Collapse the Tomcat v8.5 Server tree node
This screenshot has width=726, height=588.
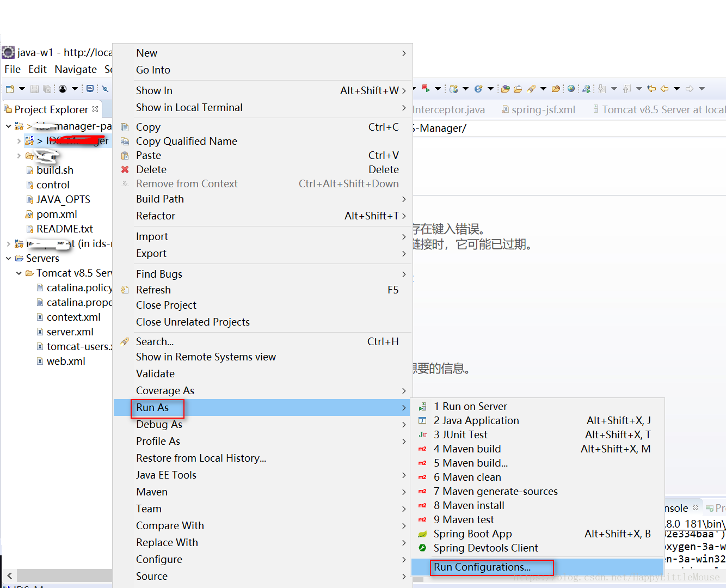19,273
